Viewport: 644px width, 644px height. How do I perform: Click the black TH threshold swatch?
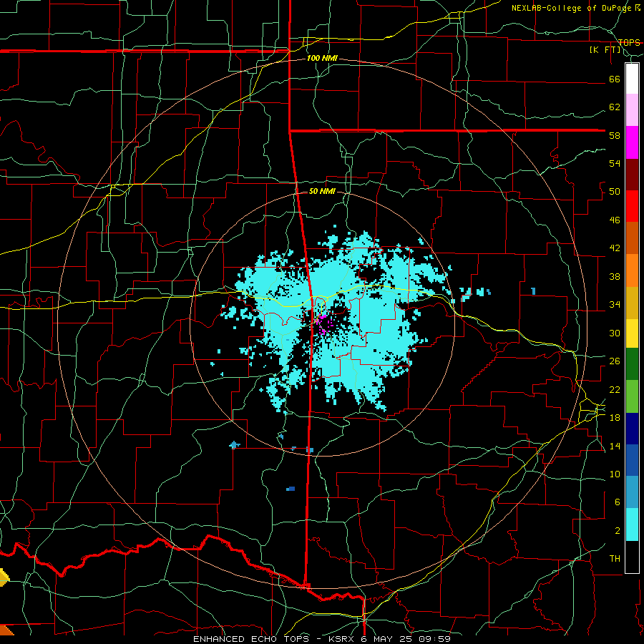tap(632, 557)
